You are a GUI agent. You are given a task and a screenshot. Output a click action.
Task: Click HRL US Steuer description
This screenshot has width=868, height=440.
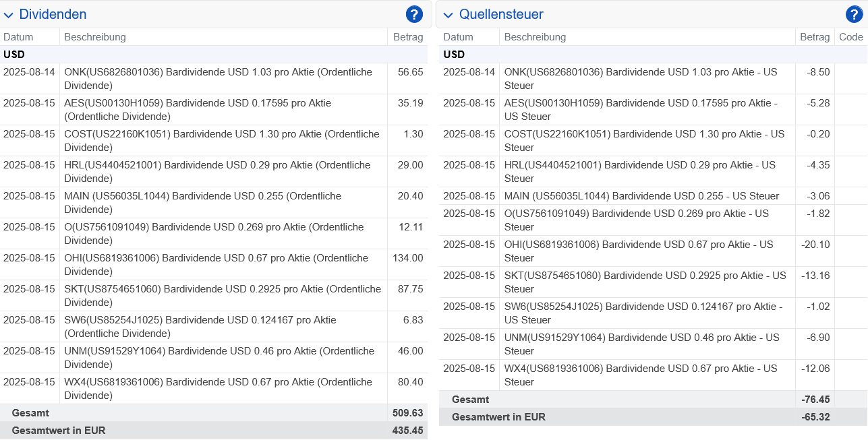[x=640, y=172]
